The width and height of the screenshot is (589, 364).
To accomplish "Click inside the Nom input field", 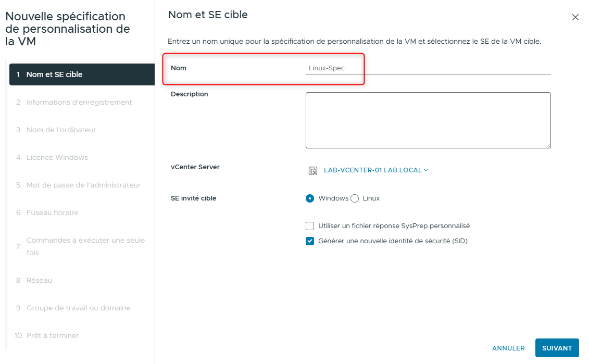I will [427, 67].
